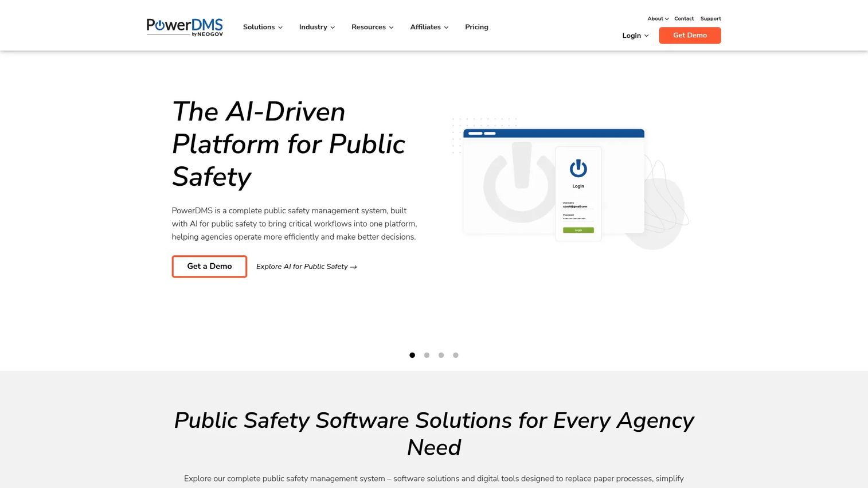This screenshot has width=868, height=488.
Task: Click the Get a Demo outlined button
Action: (x=209, y=267)
